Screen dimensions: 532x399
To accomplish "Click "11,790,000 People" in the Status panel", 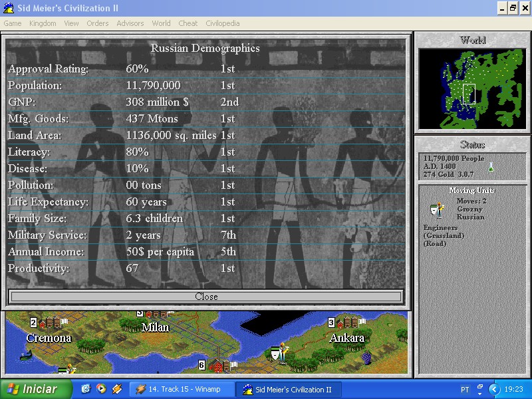I will (454, 158).
